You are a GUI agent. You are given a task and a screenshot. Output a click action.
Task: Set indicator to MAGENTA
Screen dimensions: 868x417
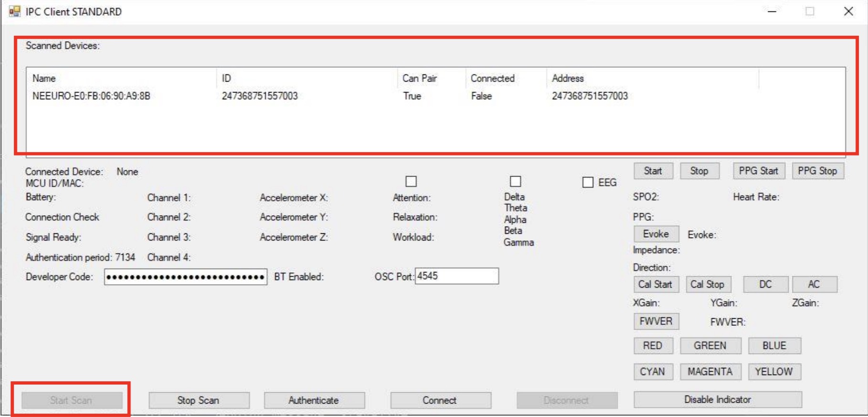710,372
